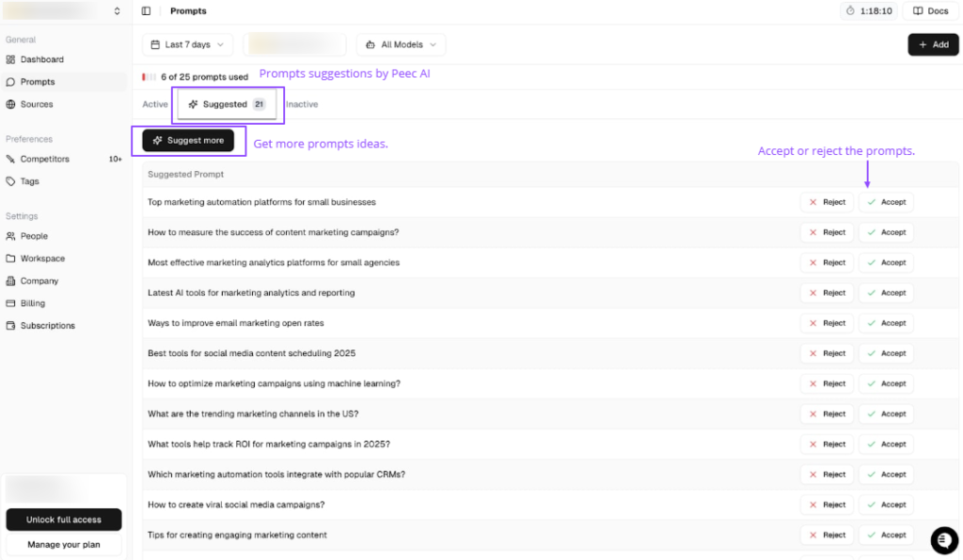Open the workspace switcher at top left
The width and height of the screenshot is (963, 560).
[x=62, y=11]
